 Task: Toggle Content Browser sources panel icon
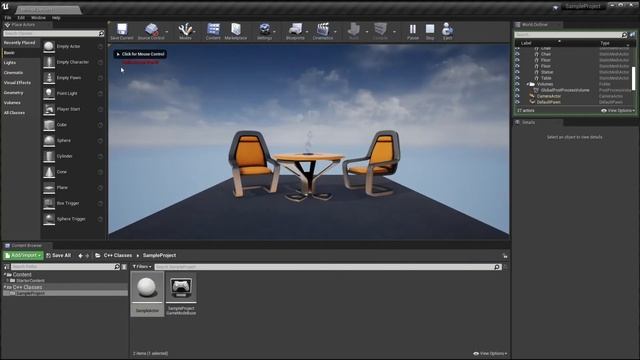tap(6, 267)
